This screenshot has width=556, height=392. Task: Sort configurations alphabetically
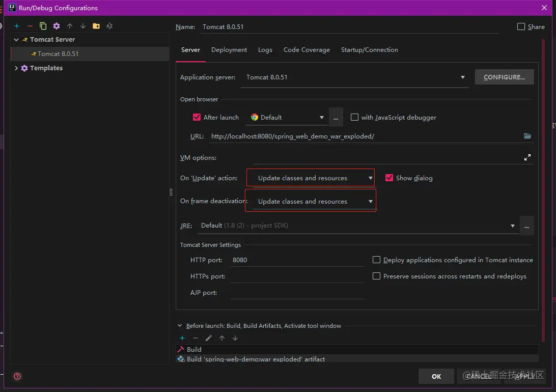(x=109, y=26)
